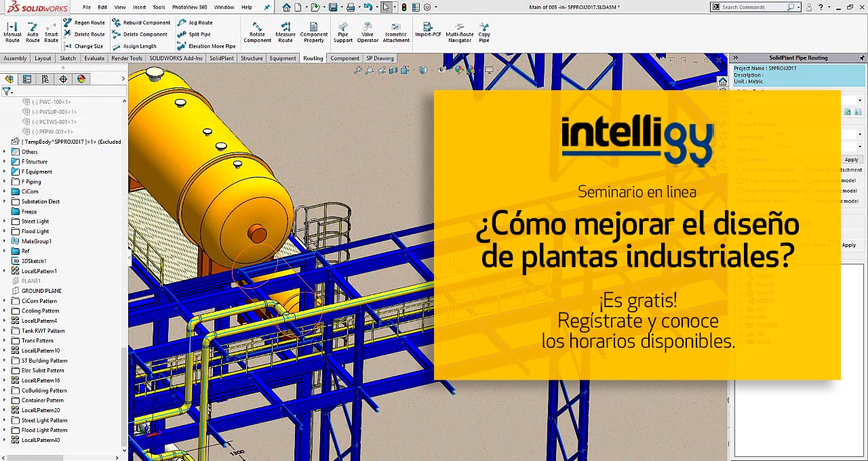The width and height of the screenshot is (868, 461).
Task: Switch to the SolidPlant tab
Action: coord(221,58)
